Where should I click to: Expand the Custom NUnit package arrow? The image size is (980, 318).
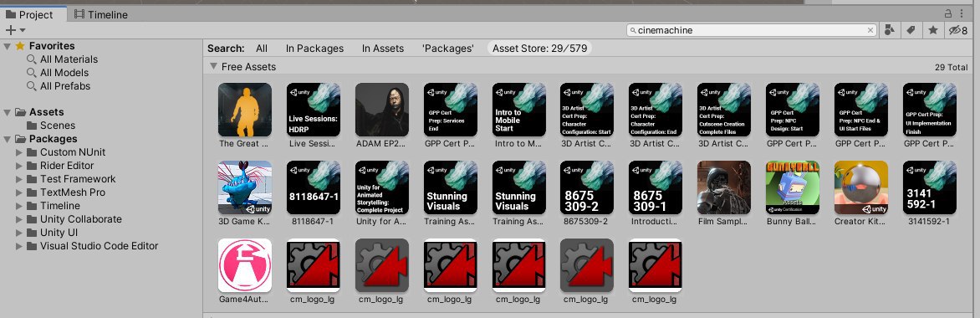click(18, 152)
